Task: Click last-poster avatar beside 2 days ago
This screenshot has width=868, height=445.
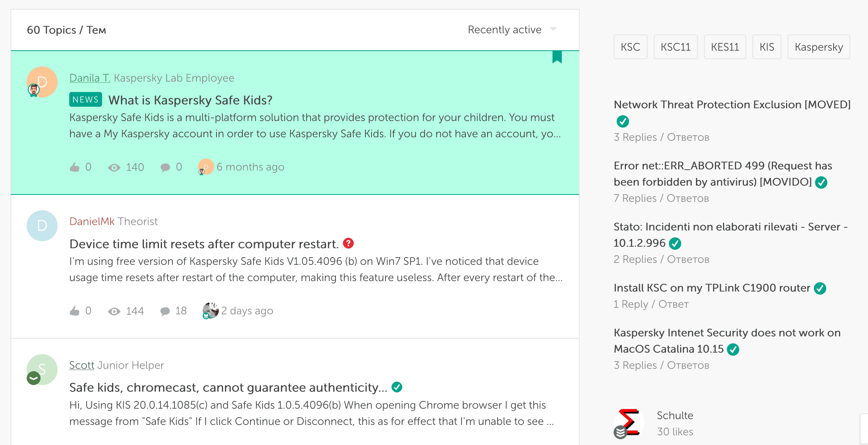Action: pos(210,310)
